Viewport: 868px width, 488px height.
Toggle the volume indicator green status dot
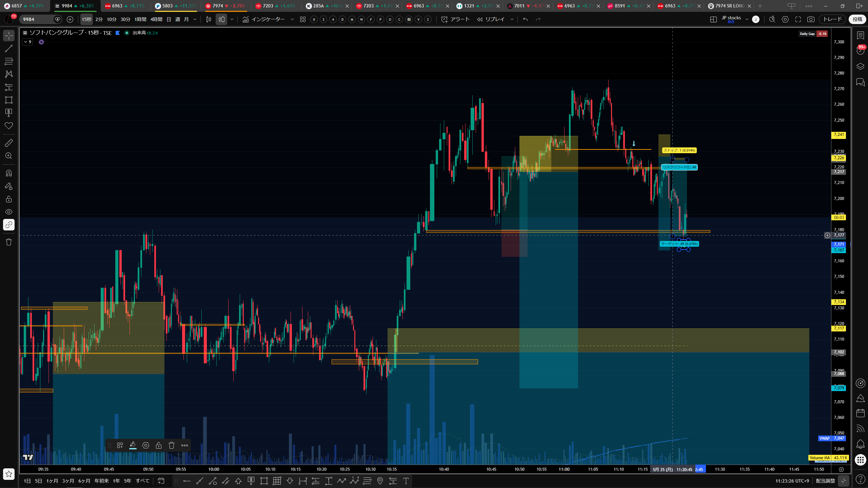click(x=127, y=33)
